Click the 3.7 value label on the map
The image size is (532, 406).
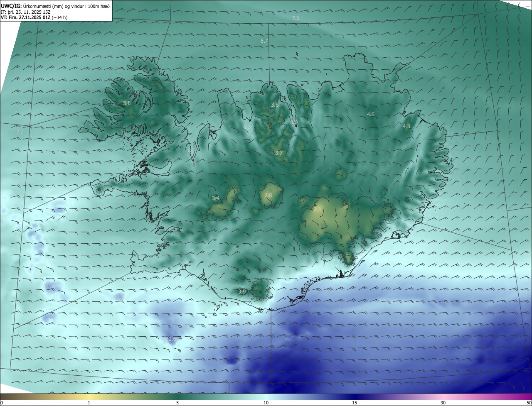278,153
